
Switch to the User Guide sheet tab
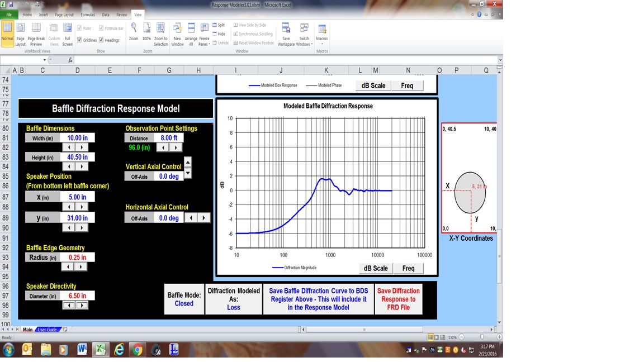pyautogui.click(x=47, y=330)
